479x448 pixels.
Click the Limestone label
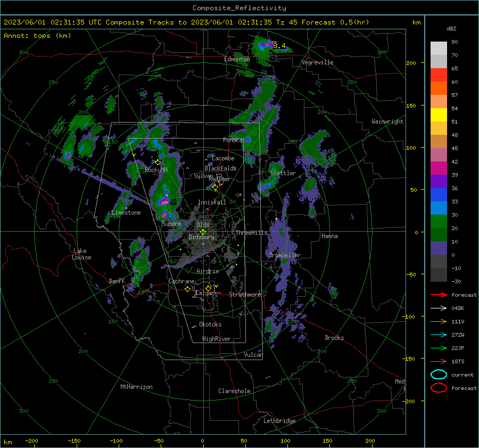(126, 213)
